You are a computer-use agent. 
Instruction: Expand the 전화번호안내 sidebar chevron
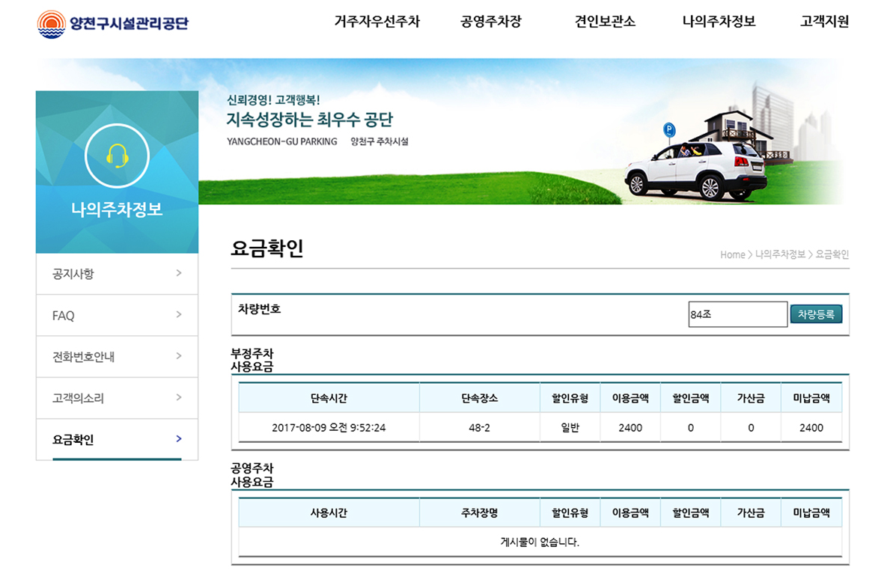coord(178,356)
